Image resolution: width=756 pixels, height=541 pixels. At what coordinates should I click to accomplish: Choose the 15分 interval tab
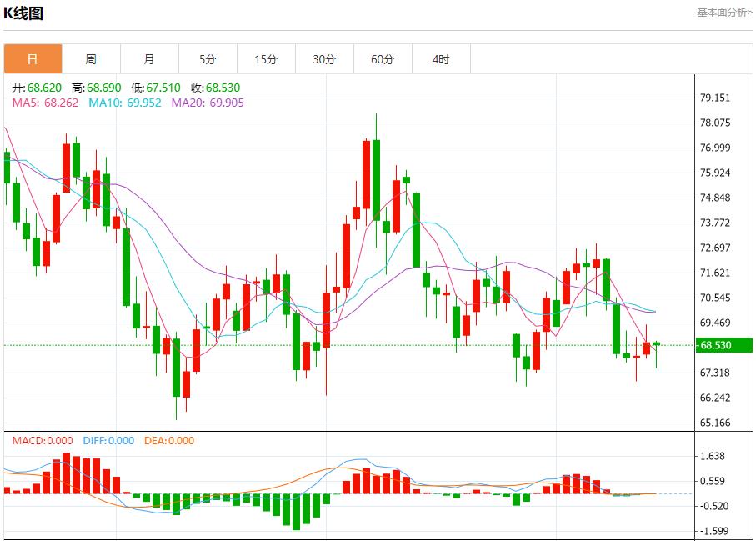[x=266, y=59]
